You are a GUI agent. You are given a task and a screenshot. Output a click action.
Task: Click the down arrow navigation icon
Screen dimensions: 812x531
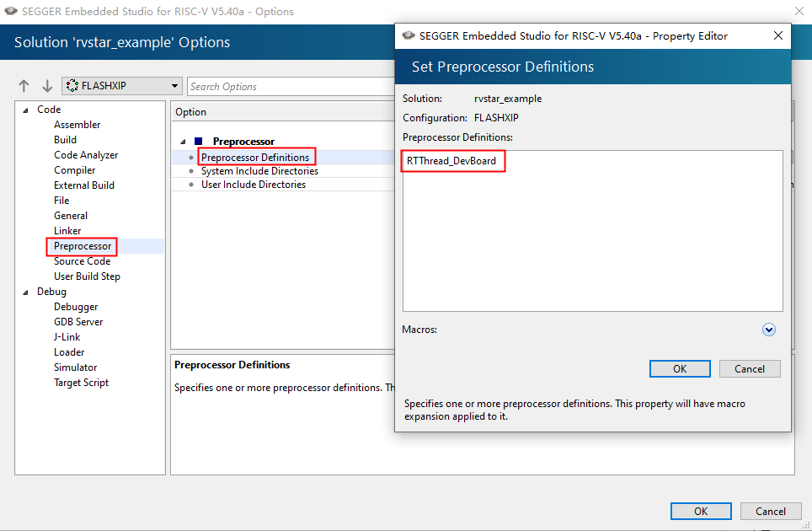point(47,86)
